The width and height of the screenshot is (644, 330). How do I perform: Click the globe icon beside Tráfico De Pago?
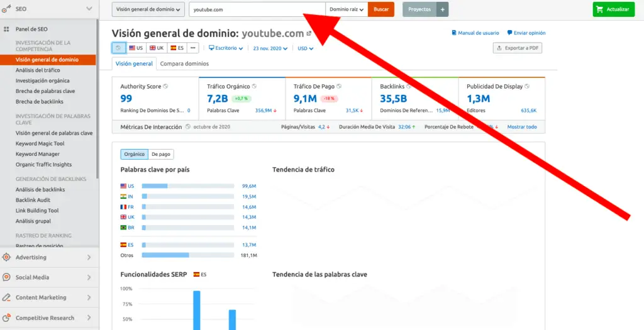(339, 87)
